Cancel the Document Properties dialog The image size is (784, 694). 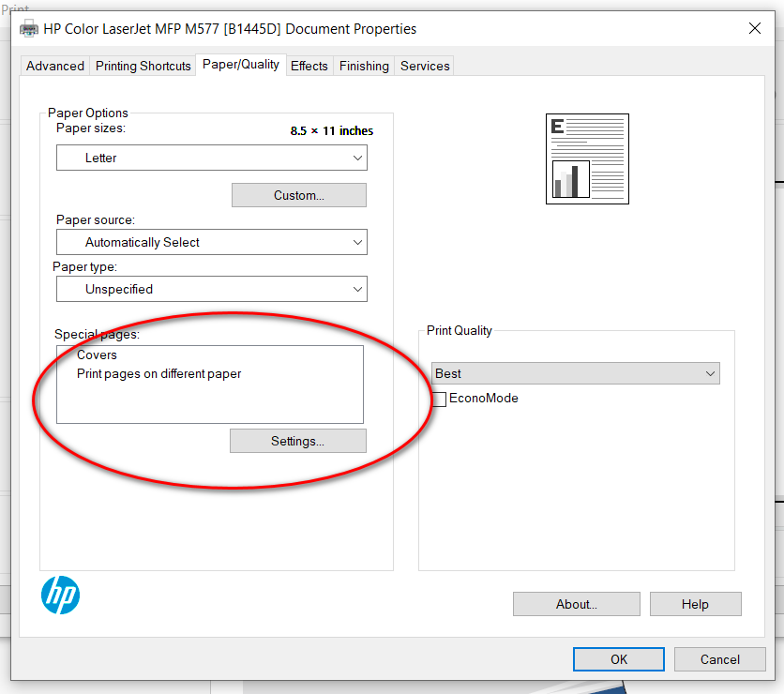(719, 659)
